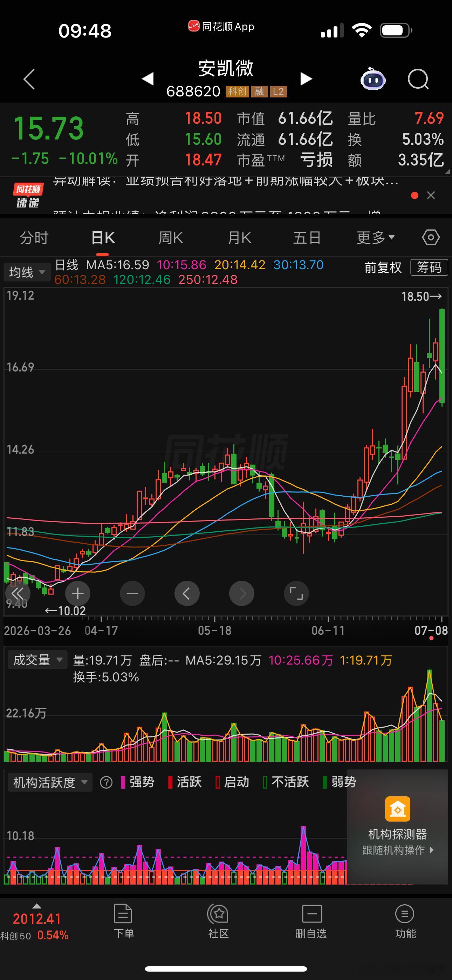
Task: Open the 成交量 indicator dropdown
Action: 37,660
